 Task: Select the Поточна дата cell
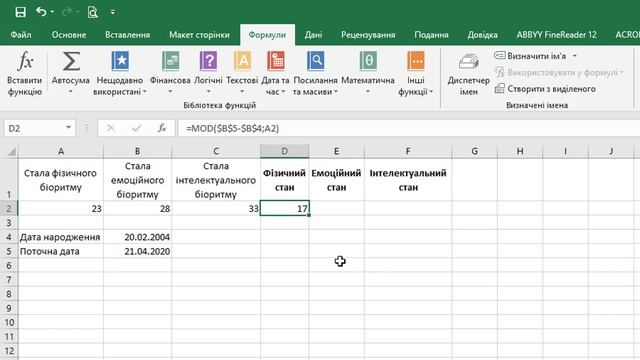coord(61,251)
